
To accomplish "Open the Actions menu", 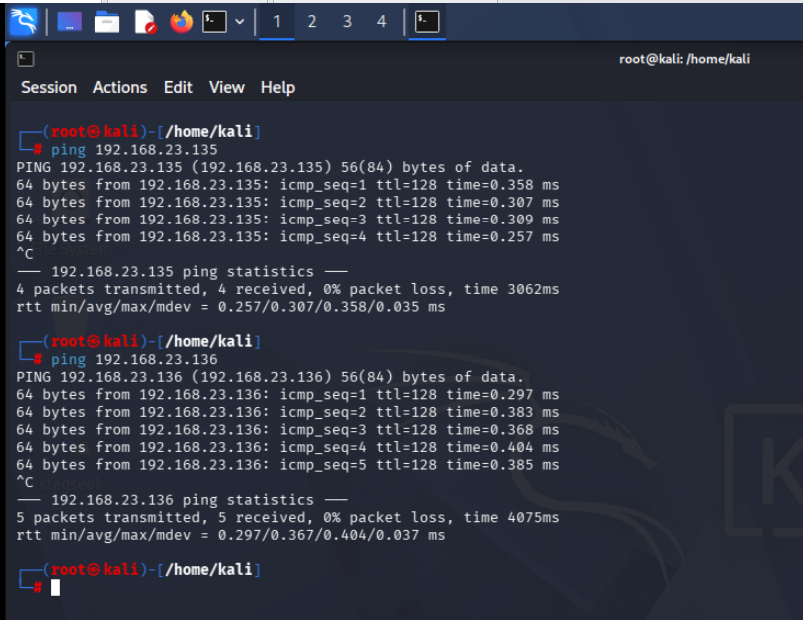I will pyautogui.click(x=120, y=88).
